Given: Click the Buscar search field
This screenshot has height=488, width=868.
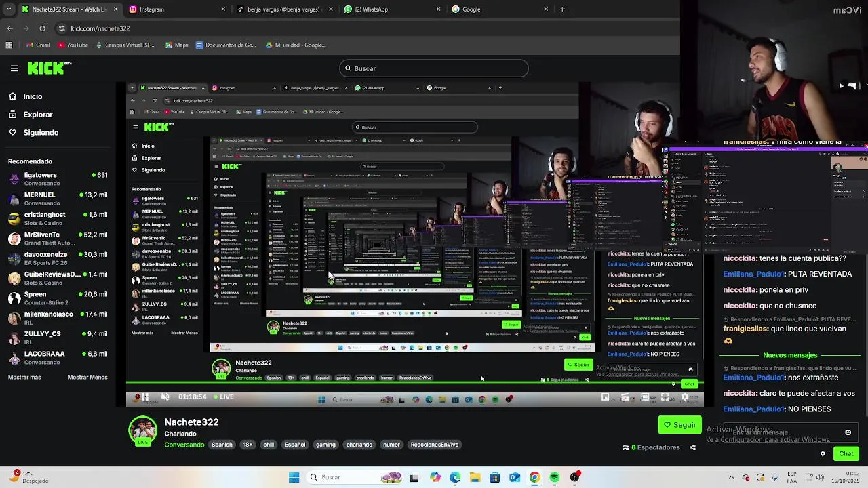Looking at the screenshot, I should click(434, 68).
